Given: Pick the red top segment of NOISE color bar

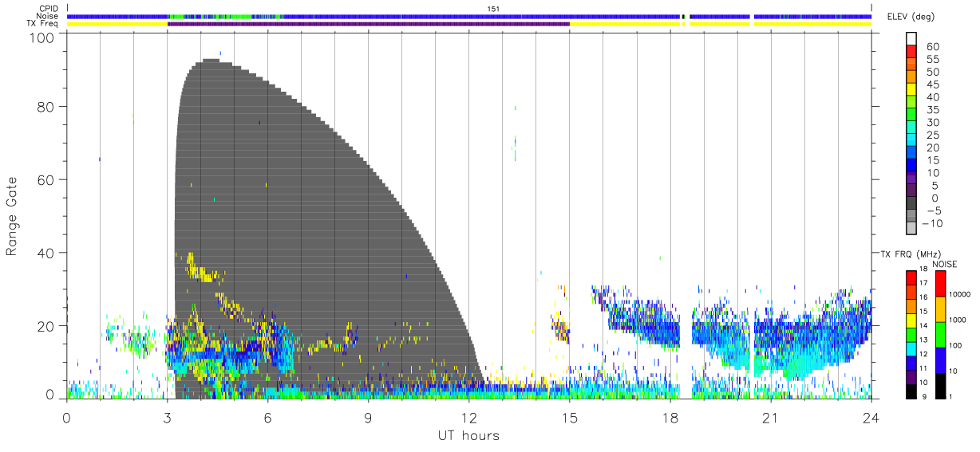Looking at the screenshot, I should [939, 284].
